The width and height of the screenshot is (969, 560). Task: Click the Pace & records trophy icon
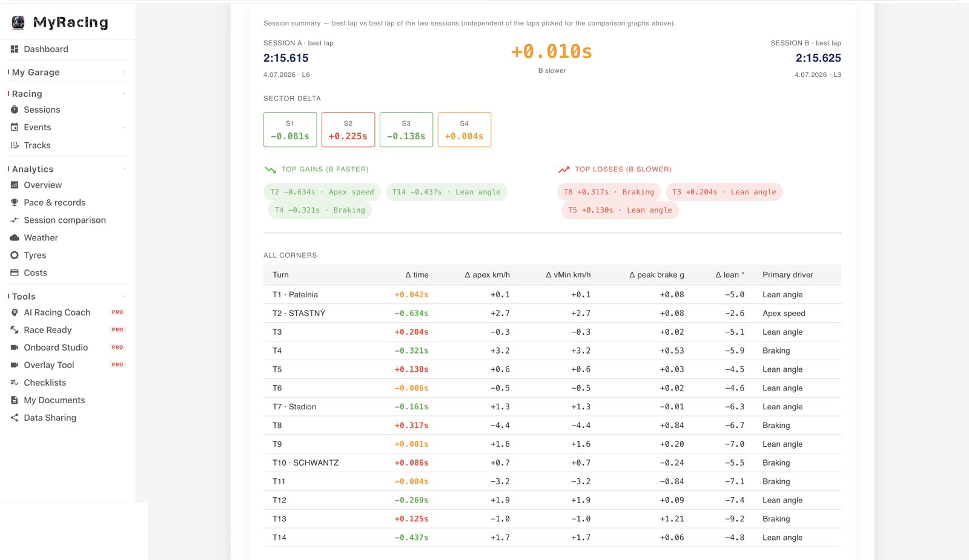coord(15,202)
